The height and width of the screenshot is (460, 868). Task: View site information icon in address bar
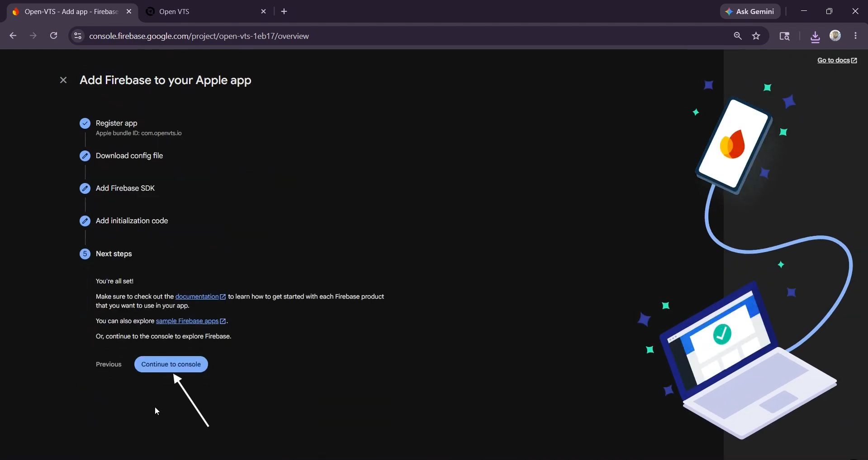tap(78, 36)
